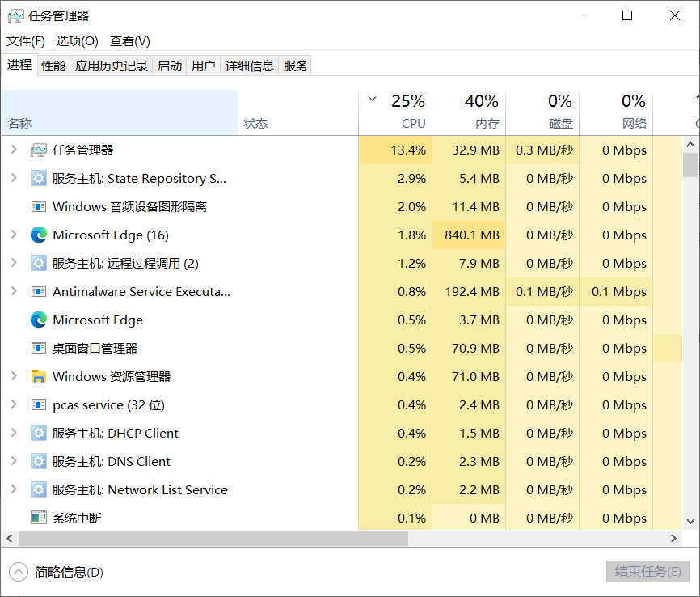This screenshot has height=597, width=700.
Task: Open the 选项(O) menu
Action: pyautogui.click(x=78, y=41)
